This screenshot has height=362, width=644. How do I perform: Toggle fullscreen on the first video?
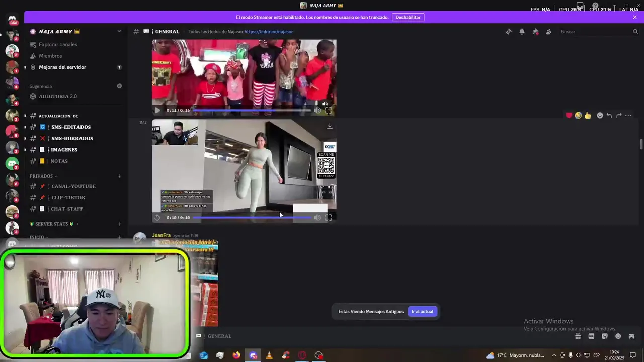(x=329, y=110)
